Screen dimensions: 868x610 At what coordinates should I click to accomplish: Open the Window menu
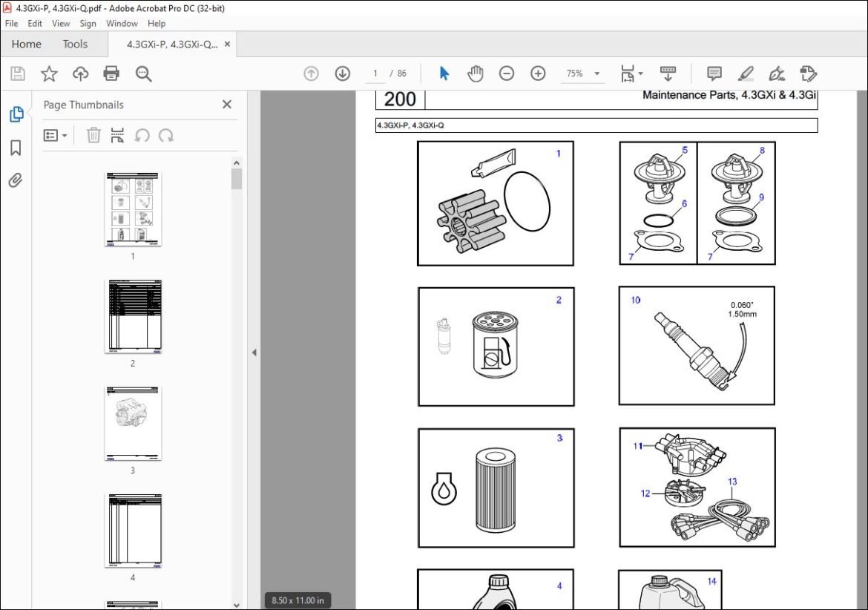tap(122, 23)
